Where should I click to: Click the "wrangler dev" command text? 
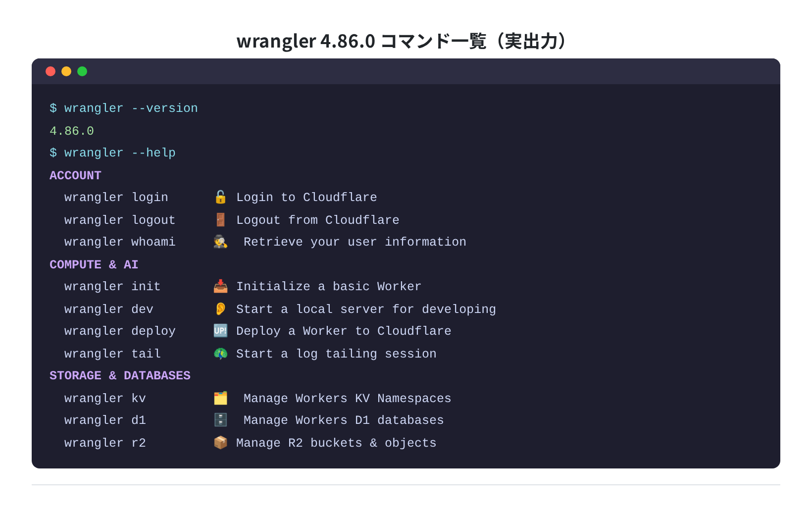coord(109,309)
